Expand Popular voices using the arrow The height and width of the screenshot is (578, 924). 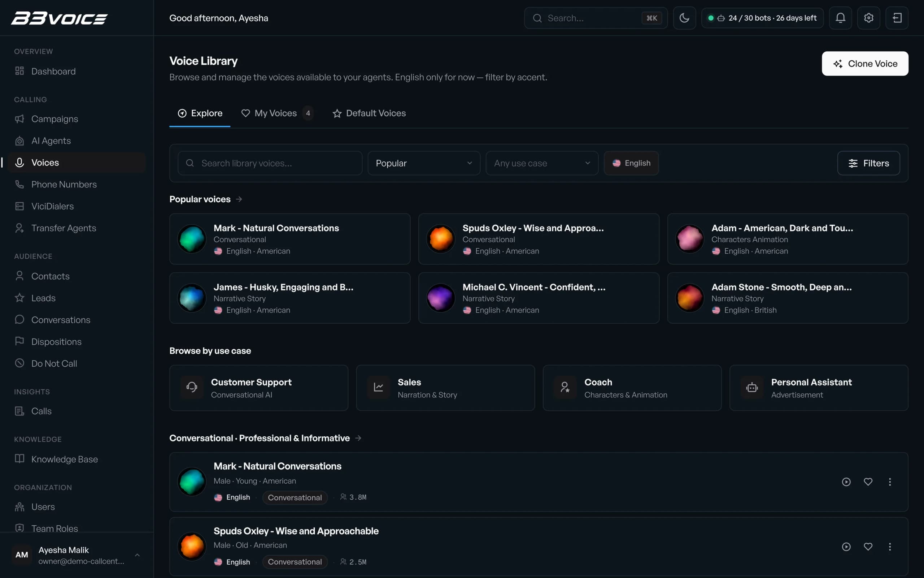click(239, 199)
